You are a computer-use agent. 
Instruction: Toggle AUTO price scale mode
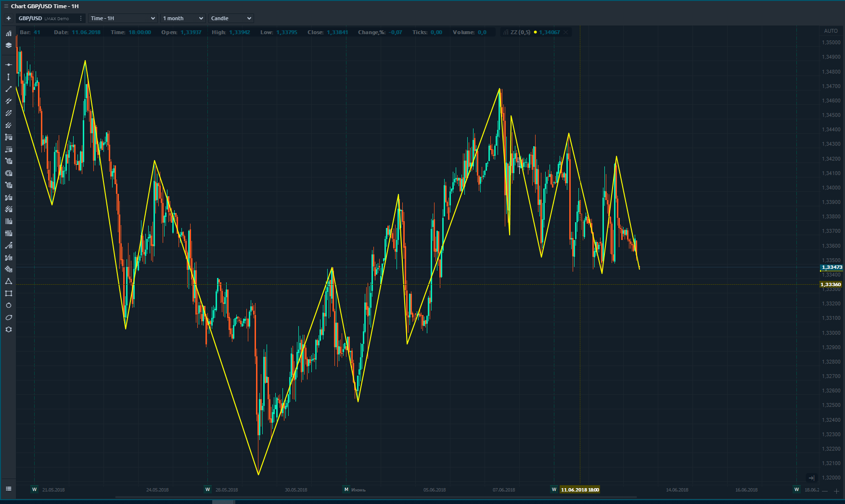click(x=831, y=31)
